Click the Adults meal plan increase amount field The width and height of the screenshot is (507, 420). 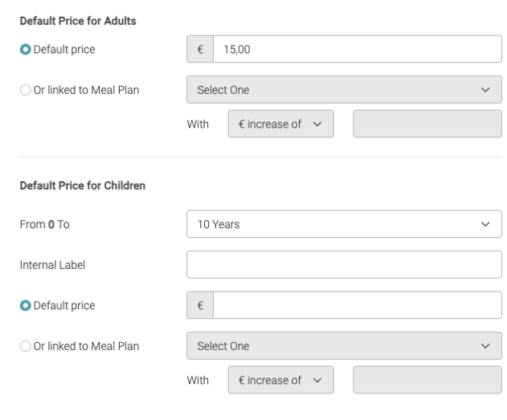click(427, 124)
